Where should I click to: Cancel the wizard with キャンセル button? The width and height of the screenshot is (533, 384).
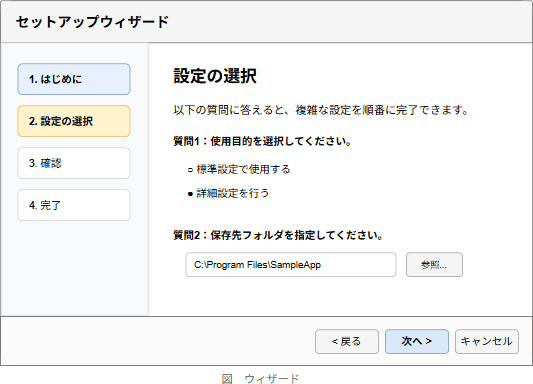coord(487,341)
